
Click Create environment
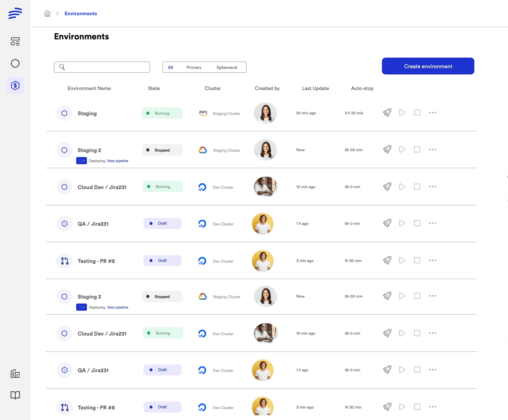(x=428, y=66)
